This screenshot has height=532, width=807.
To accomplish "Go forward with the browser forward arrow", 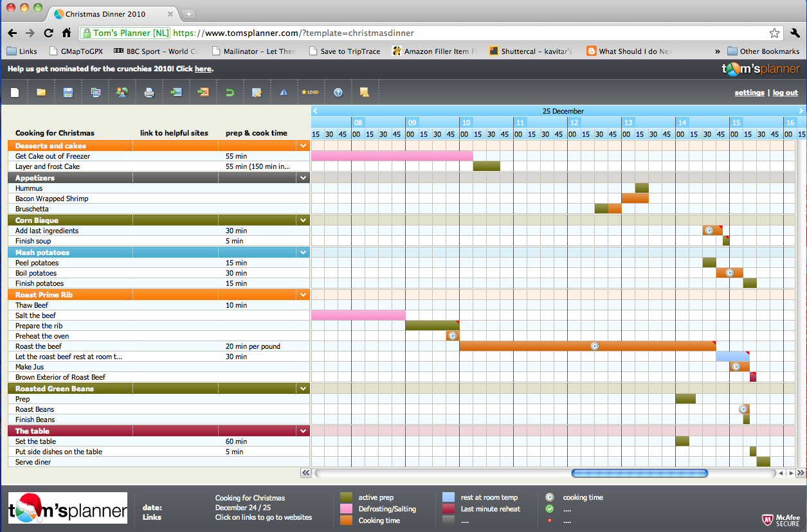I will (30, 33).
